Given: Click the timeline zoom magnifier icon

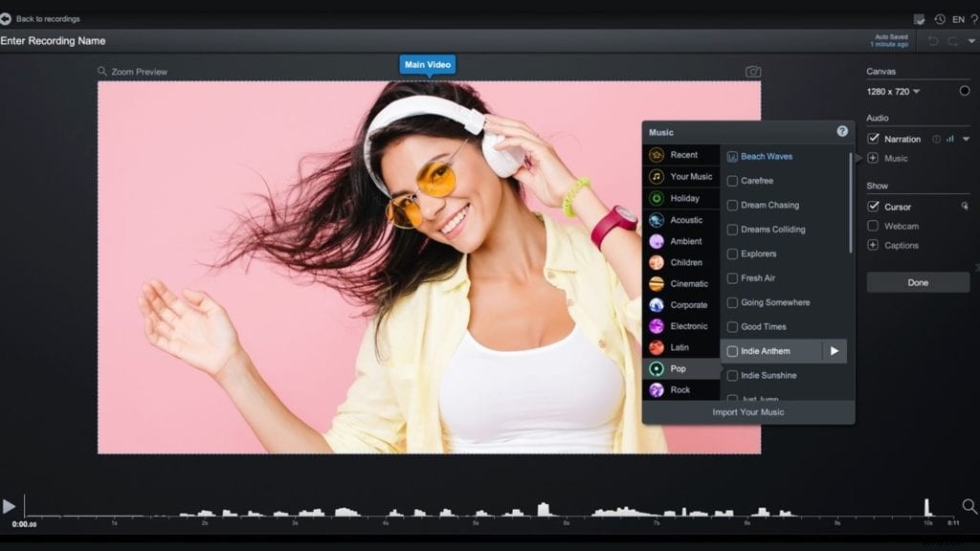Looking at the screenshot, I should [969, 507].
